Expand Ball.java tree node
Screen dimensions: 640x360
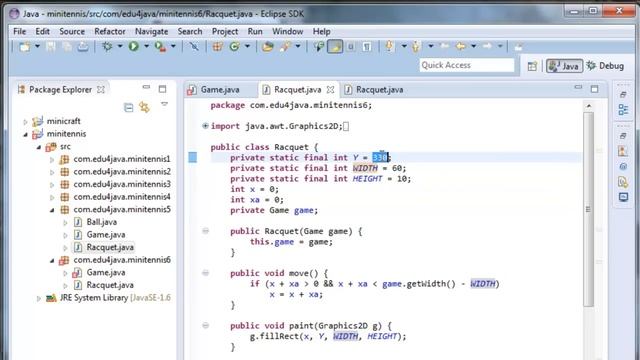pos(65,222)
